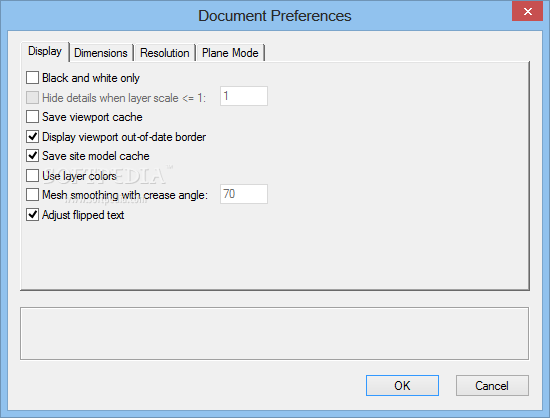The image size is (550, 418).
Task: Uncheck Display viewport out-of-date border
Action: [x=32, y=136]
